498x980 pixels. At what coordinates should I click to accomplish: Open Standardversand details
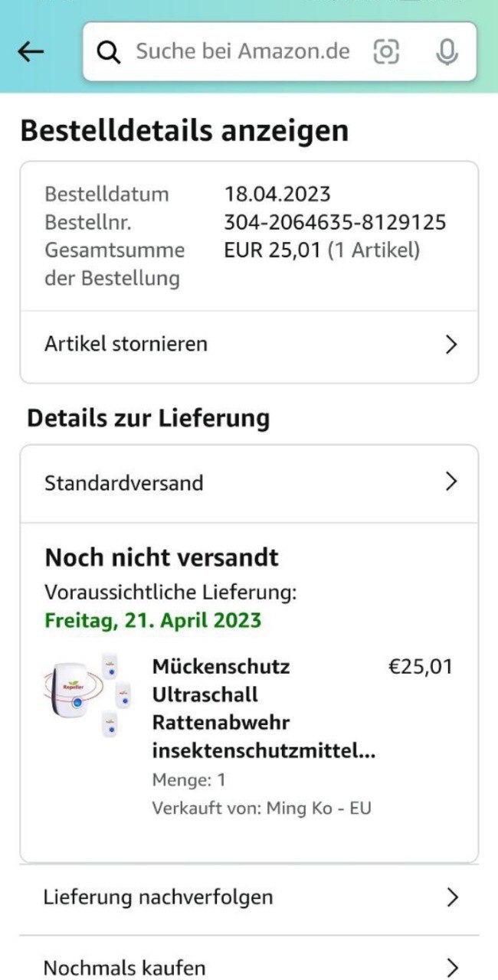[249, 483]
